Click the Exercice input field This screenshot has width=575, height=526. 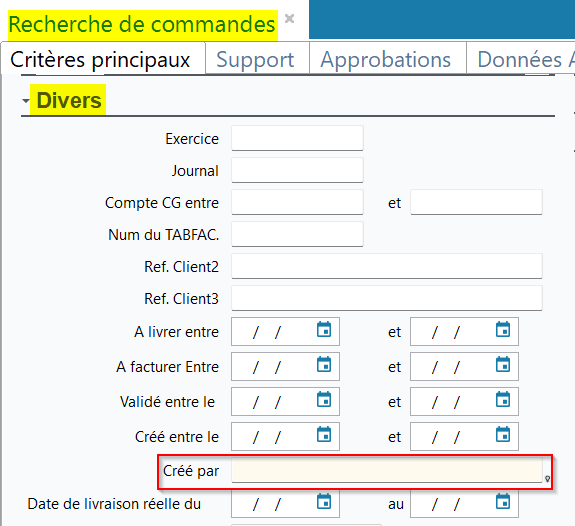(x=297, y=138)
